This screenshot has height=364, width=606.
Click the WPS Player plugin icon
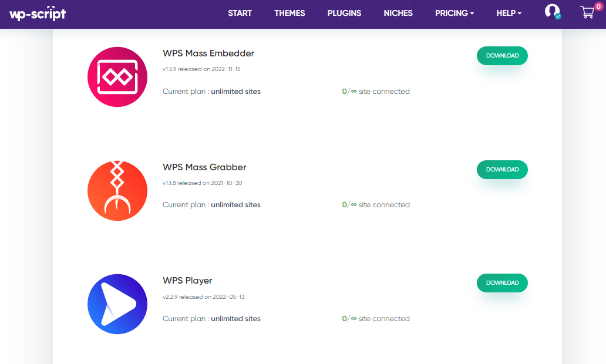point(117,304)
